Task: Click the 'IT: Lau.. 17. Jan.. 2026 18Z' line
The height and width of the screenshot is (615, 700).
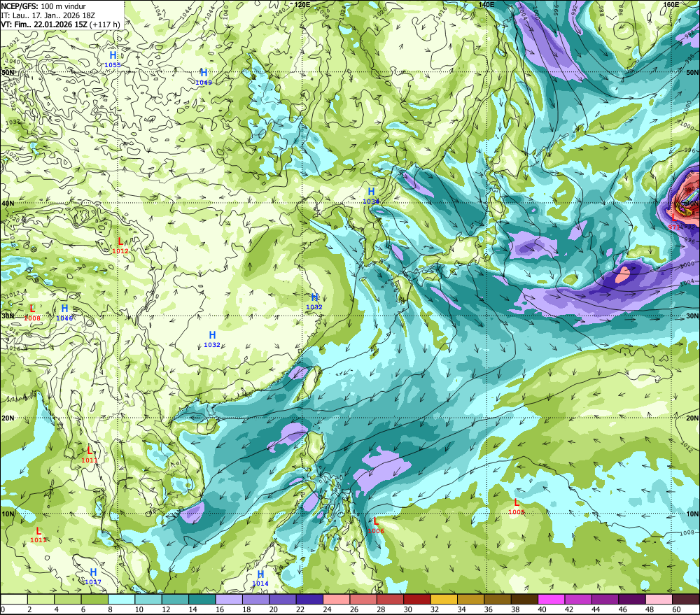Action: click(x=48, y=15)
